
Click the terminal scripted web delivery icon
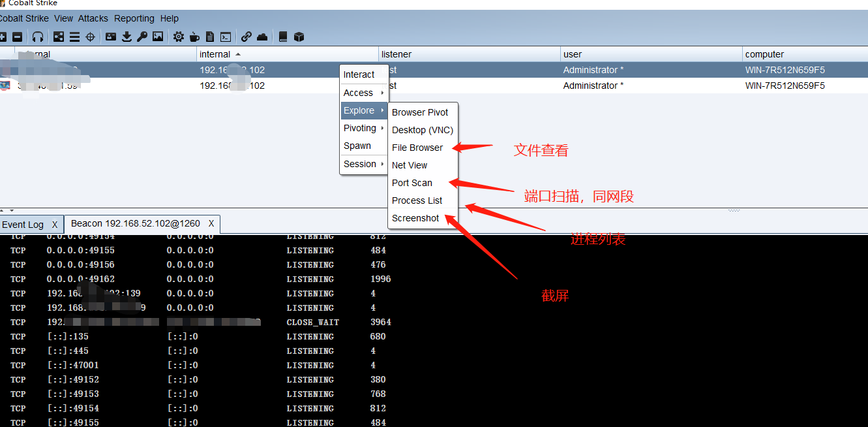(x=226, y=37)
